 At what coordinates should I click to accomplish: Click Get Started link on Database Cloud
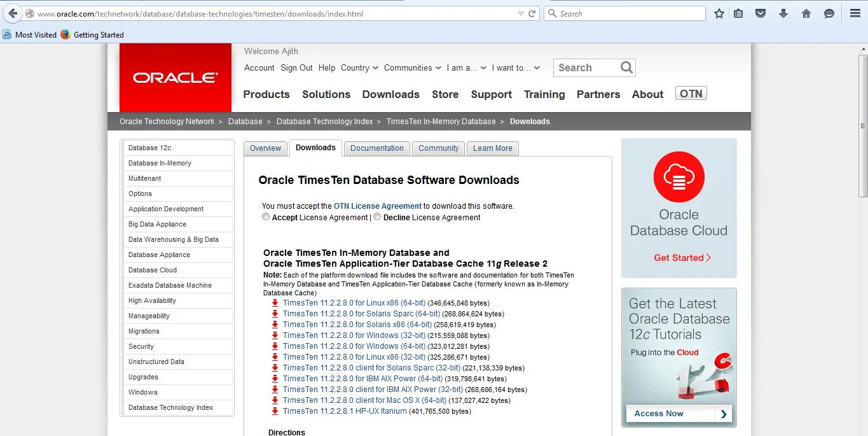pos(682,258)
